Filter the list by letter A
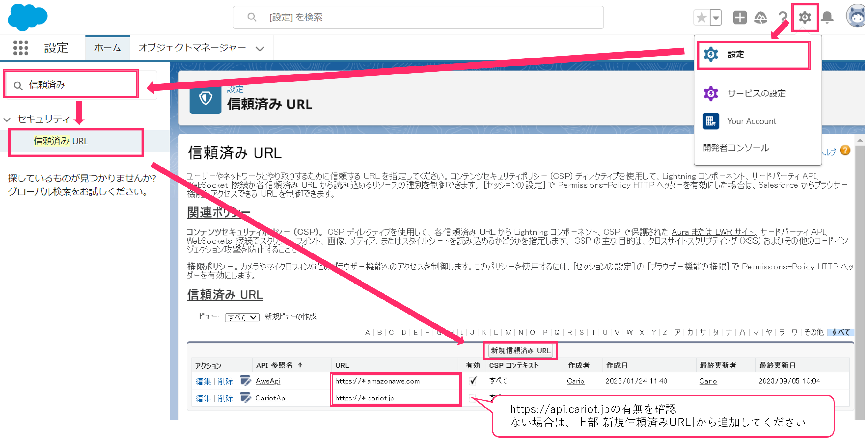Screen dimensions: 868x443 367,332
